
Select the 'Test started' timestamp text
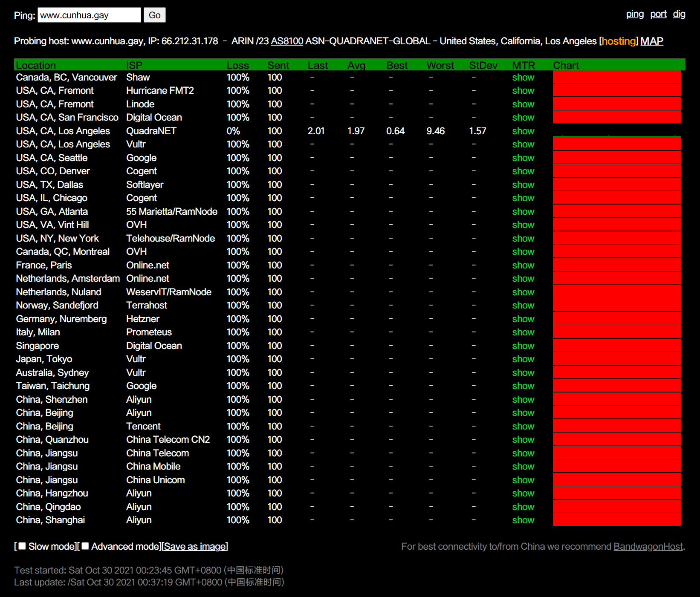(x=149, y=570)
